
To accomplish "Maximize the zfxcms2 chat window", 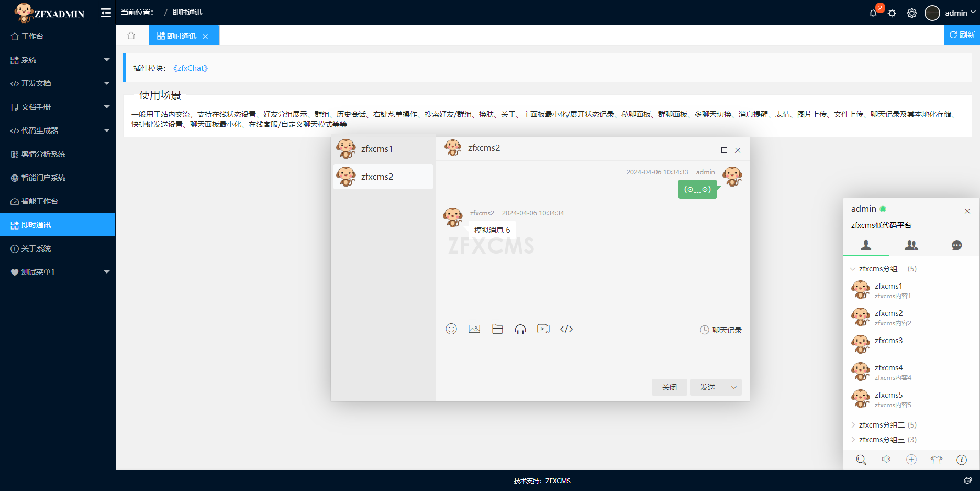I will 724,150.
